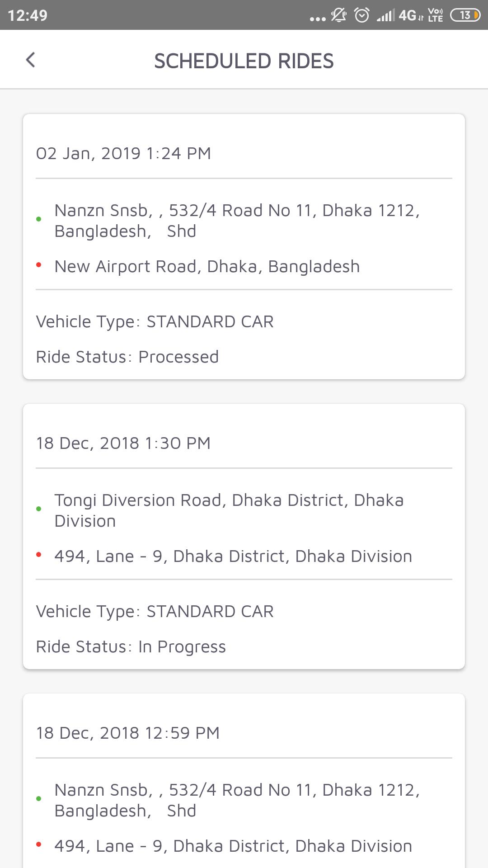
Task: Tap Ride Status: In Progress text
Action: click(x=131, y=646)
